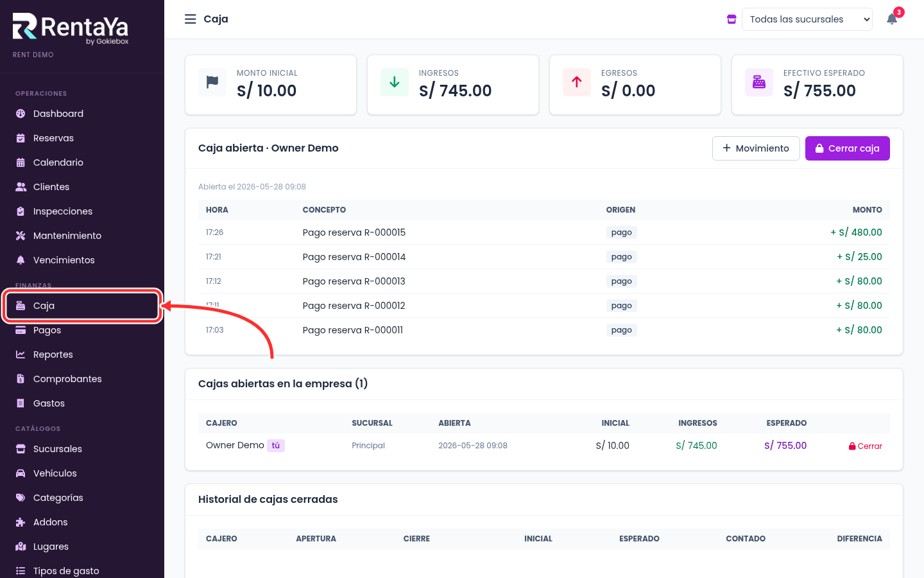View Reportes from the sidebar
Viewport: 924px width, 578px height.
(x=82, y=355)
